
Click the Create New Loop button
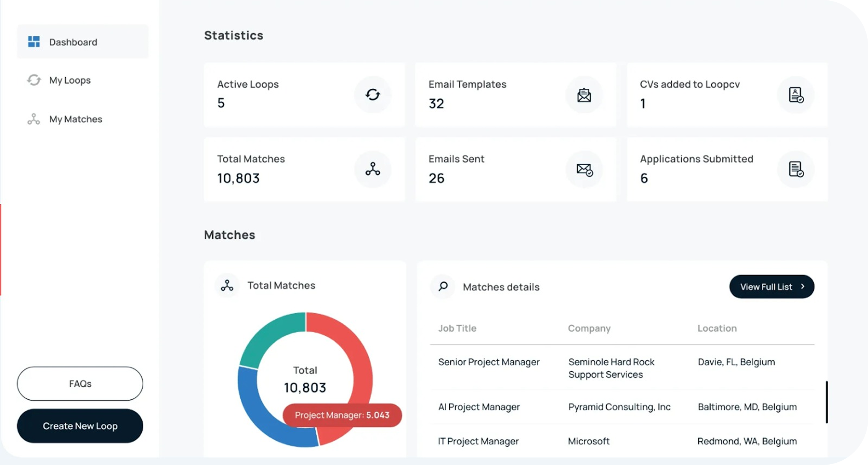point(80,426)
